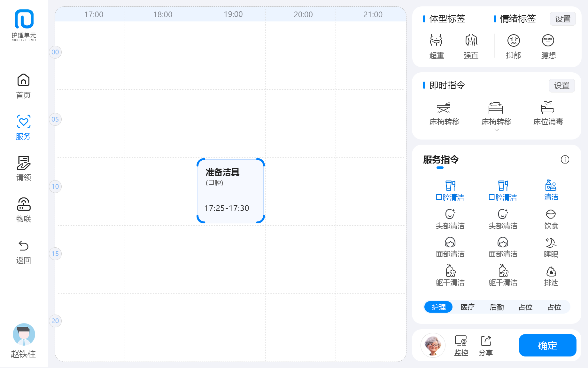
Task: Select the 准备洁具 17:25-17:30 schedule card
Action: pyautogui.click(x=230, y=191)
